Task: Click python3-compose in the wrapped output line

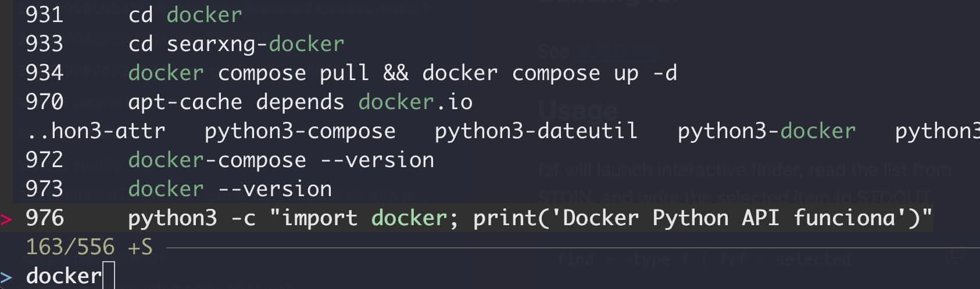Action: pyautogui.click(x=300, y=131)
